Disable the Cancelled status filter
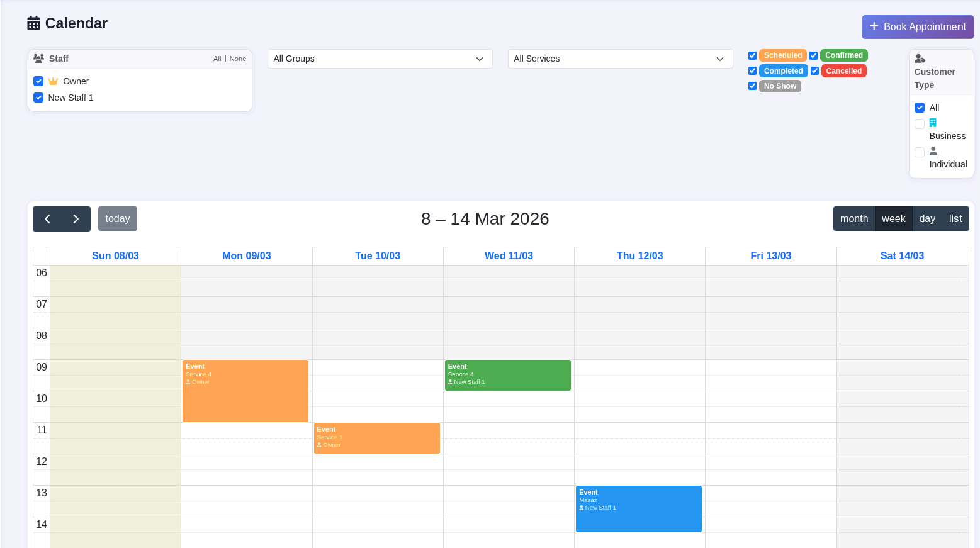This screenshot has height=548, width=980. point(814,70)
